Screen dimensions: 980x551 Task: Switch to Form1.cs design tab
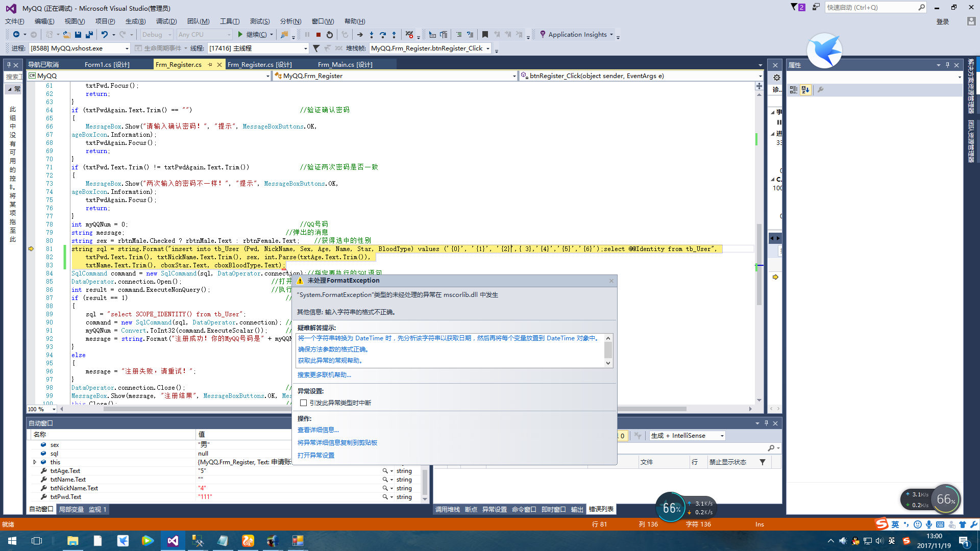point(107,65)
